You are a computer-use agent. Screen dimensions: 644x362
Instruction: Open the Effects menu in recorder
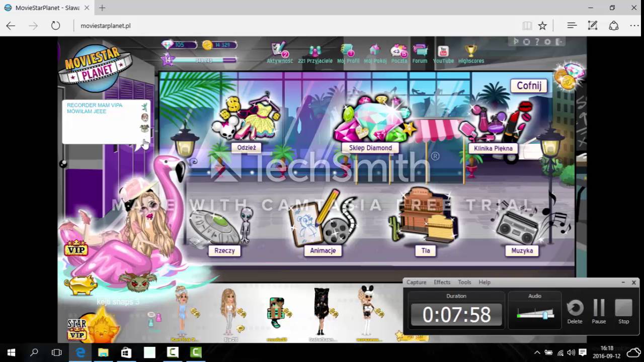pyautogui.click(x=442, y=282)
